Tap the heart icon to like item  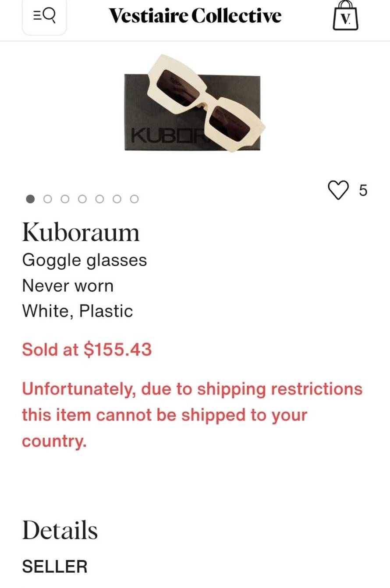[338, 190]
